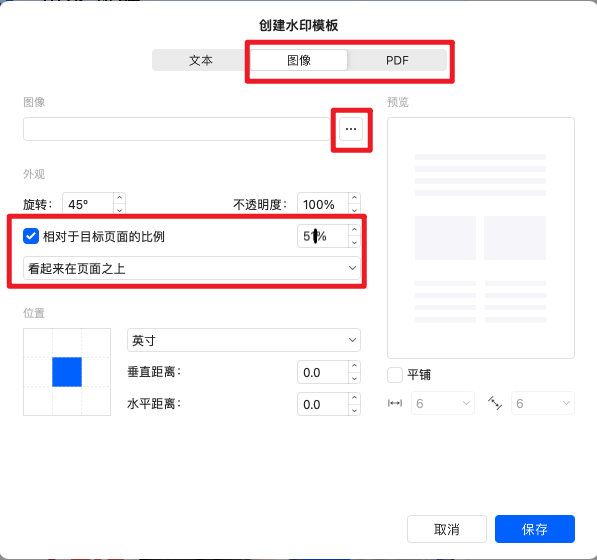Select bottom-center position grid cell
The width and height of the screenshot is (597, 560).
click(x=67, y=401)
